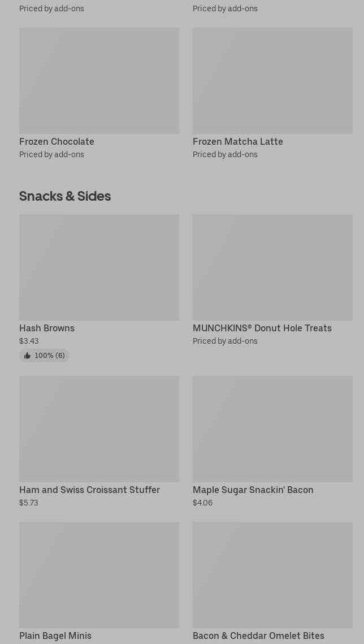
Task: Click the Frozen Chocolate title
Action: (x=57, y=141)
